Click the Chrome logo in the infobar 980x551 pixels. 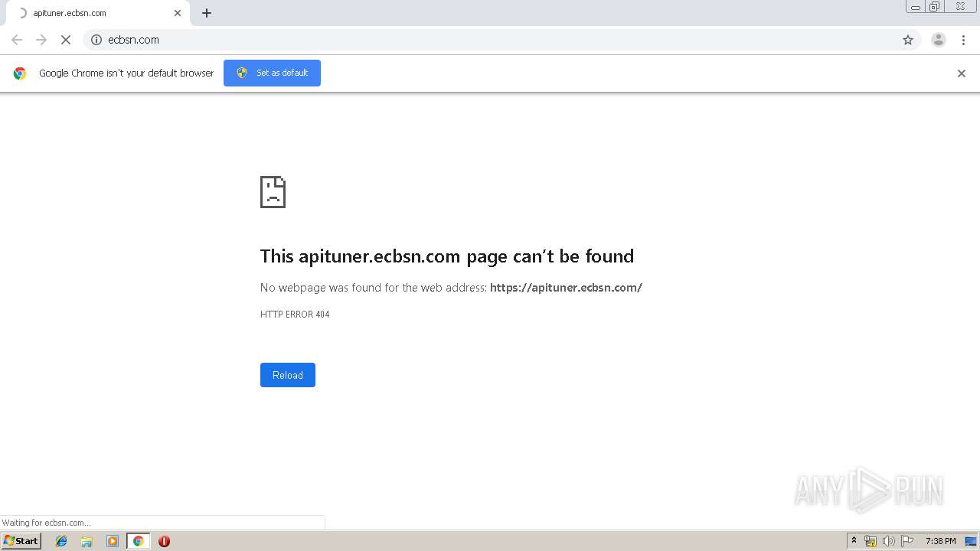tap(20, 73)
